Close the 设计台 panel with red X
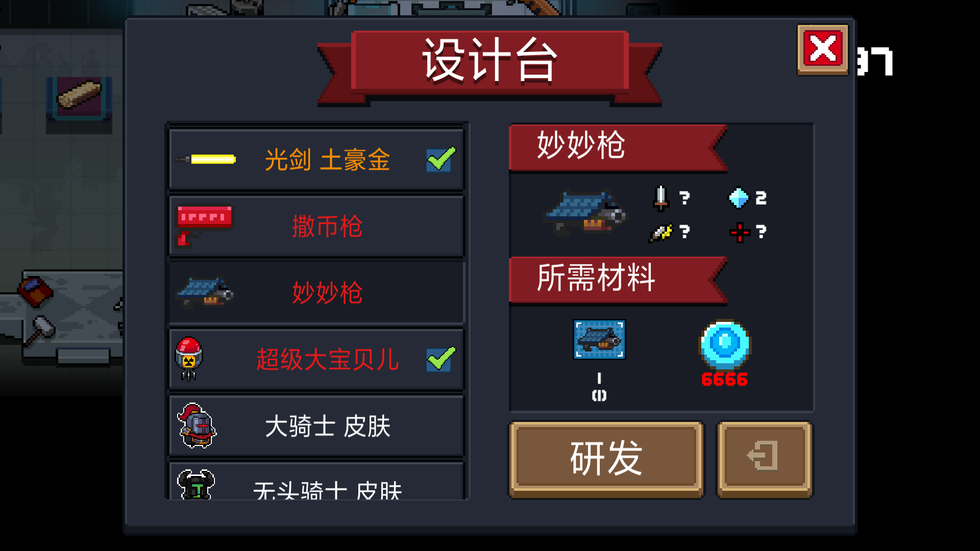 (823, 50)
